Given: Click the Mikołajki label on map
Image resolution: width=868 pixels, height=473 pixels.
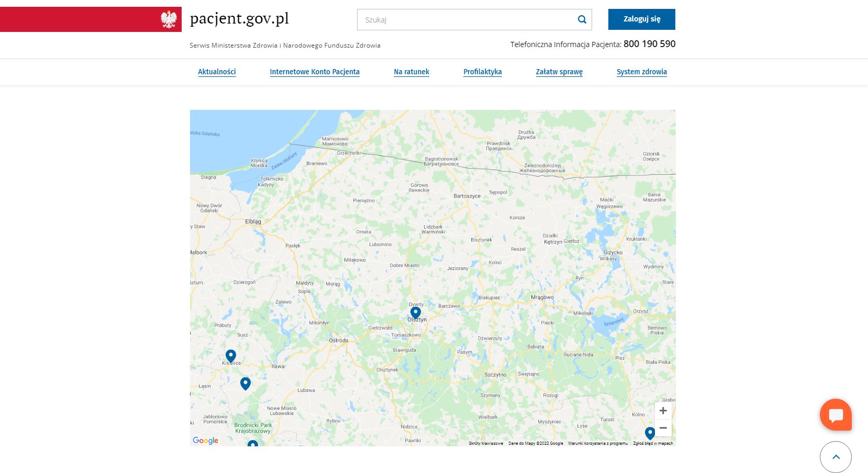Looking at the screenshot, I should click(583, 313).
